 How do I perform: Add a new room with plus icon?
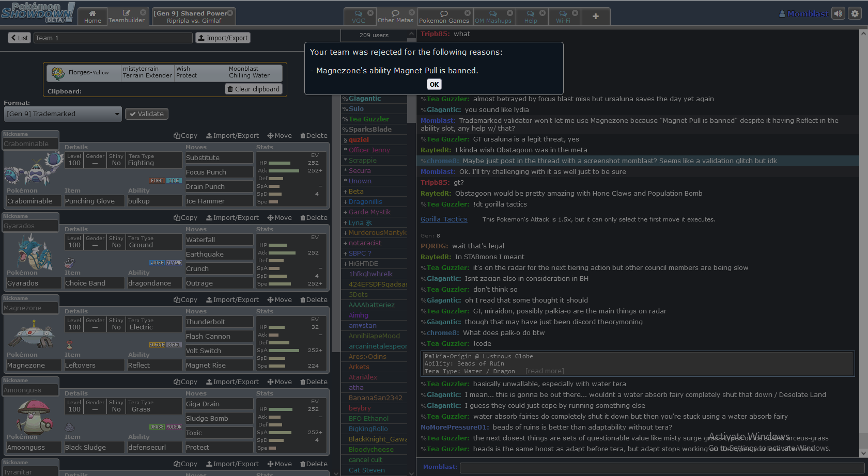(x=595, y=17)
